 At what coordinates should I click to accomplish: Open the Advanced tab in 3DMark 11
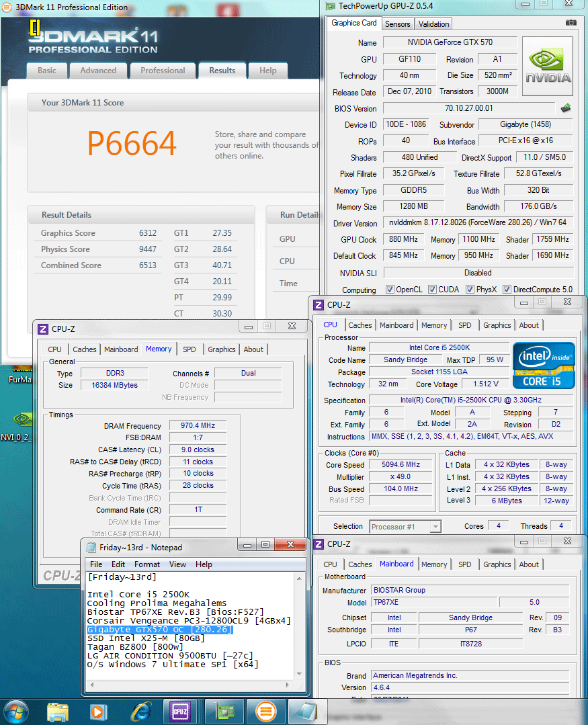pyautogui.click(x=98, y=71)
